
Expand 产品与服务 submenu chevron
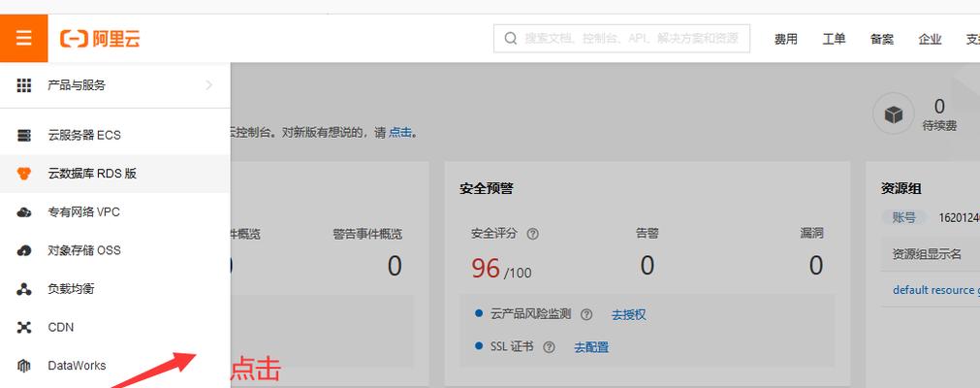(x=208, y=85)
